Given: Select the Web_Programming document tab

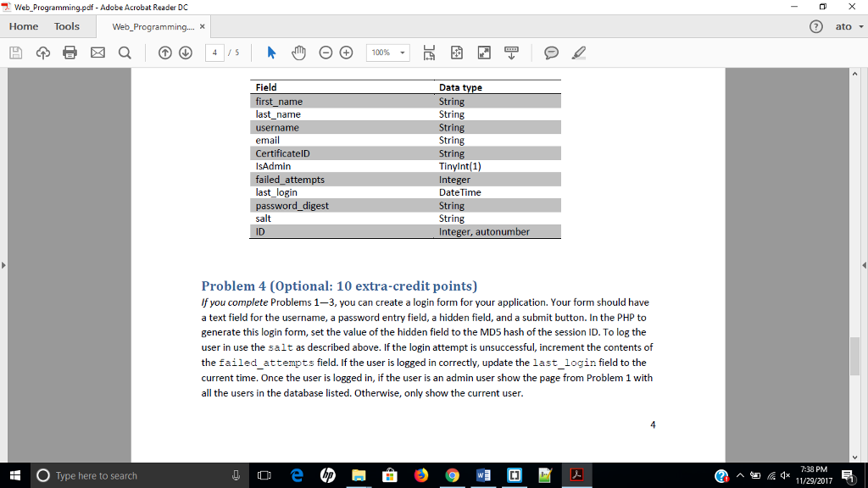Looking at the screenshot, I should 153,26.
